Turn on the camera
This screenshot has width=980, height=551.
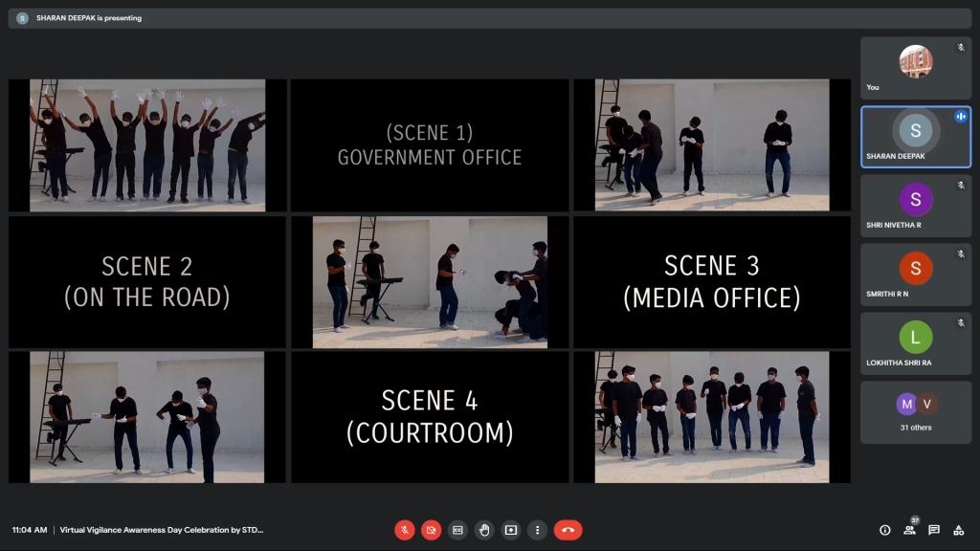pyautogui.click(x=432, y=530)
